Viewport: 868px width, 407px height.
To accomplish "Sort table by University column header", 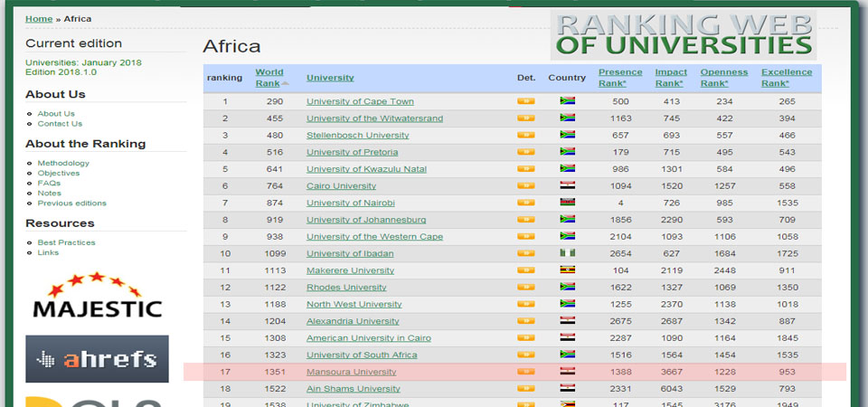I will pyautogui.click(x=330, y=78).
